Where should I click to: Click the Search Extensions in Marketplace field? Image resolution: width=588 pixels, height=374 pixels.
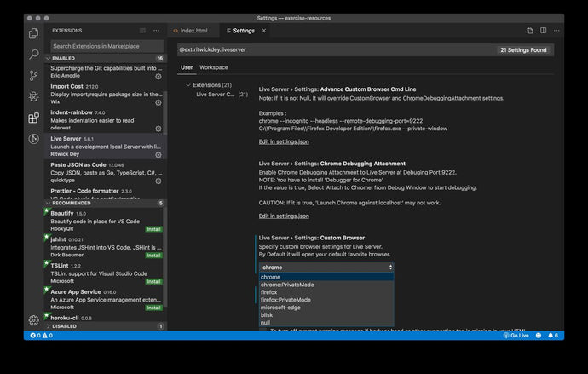(106, 46)
